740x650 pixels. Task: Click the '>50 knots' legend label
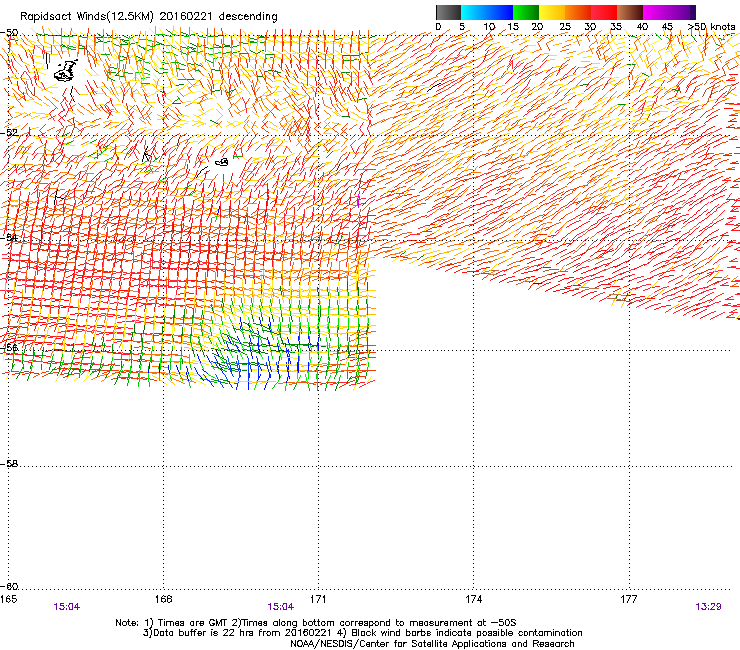click(712, 27)
